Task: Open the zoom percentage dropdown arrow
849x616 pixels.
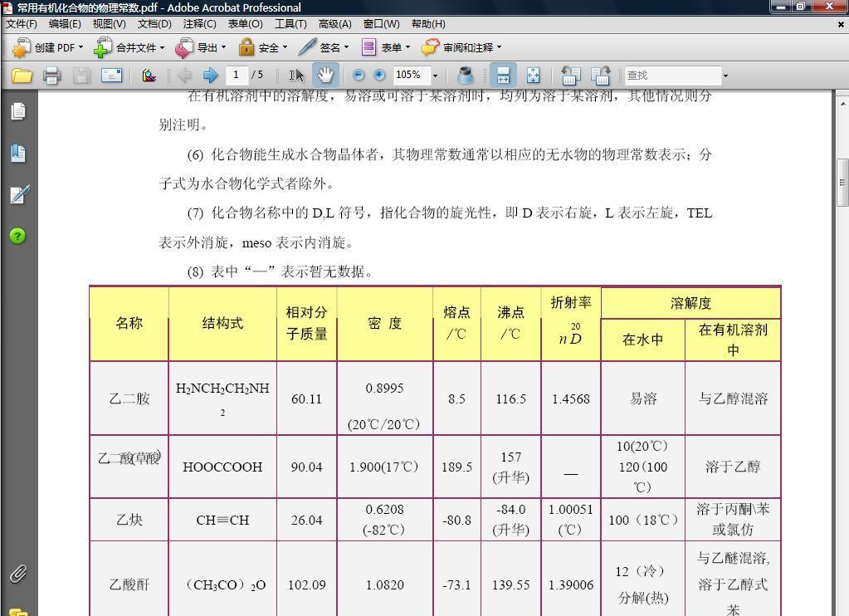Action: [x=435, y=76]
